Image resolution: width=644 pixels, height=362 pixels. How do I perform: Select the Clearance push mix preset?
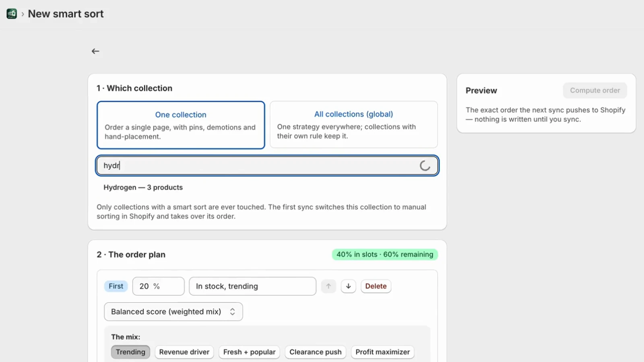316,352
